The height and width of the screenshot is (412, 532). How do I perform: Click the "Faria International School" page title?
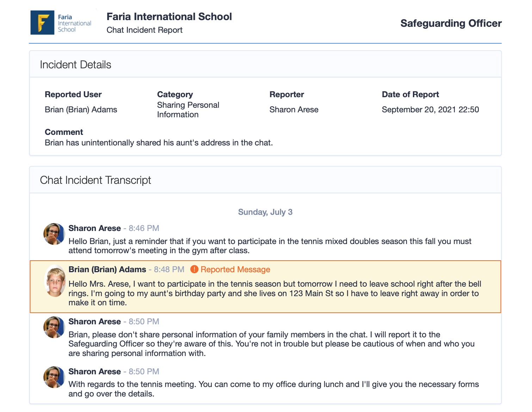point(169,17)
